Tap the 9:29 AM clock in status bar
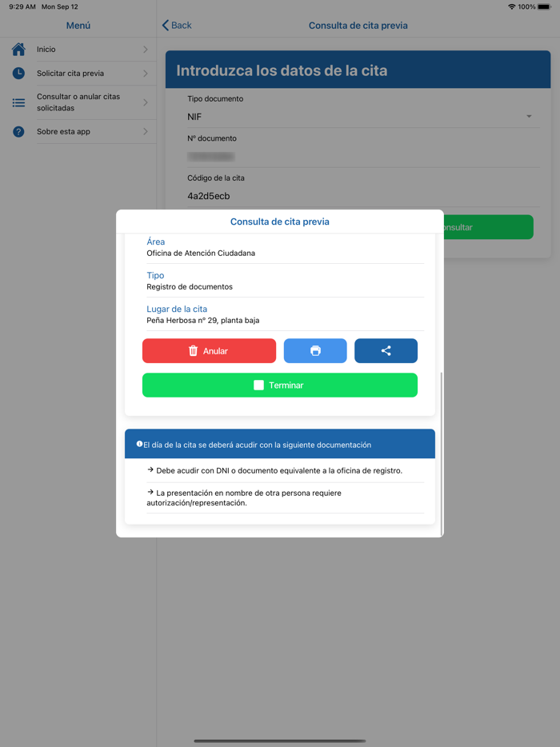Screen dimensions: 560x747 22,6
